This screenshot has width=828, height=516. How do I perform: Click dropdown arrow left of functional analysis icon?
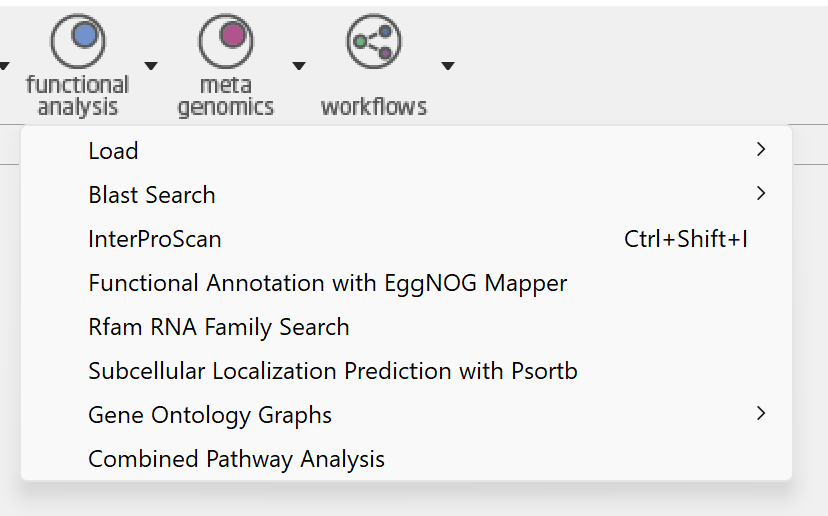[x=4, y=67]
